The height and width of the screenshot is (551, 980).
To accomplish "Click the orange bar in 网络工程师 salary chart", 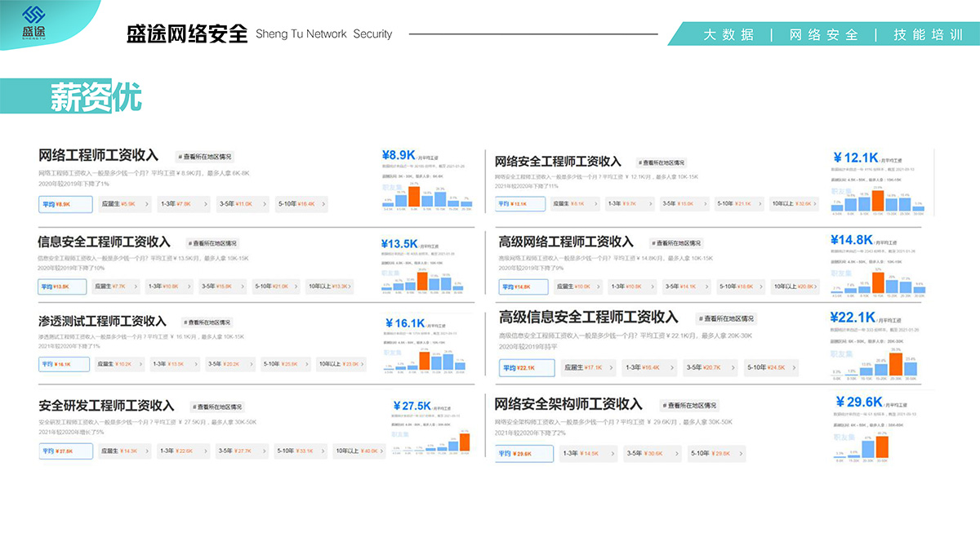I will tap(413, 198).
